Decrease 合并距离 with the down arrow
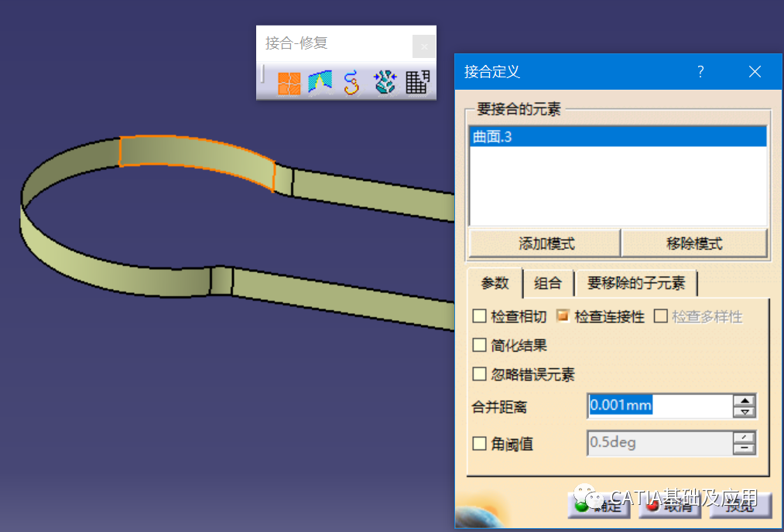Viewport: 784px width, 532px height. tap(745, 412)
